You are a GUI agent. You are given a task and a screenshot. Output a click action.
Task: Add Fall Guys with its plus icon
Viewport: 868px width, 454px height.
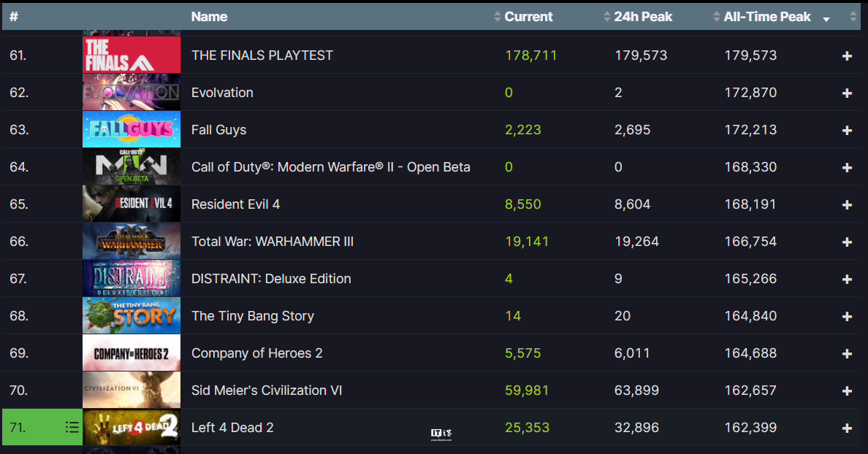pos(846,130)
